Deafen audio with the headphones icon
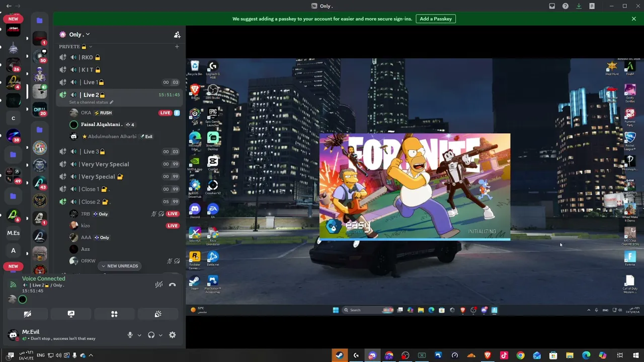 click(151, 335)
